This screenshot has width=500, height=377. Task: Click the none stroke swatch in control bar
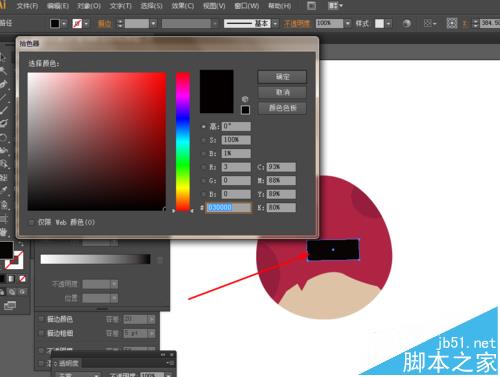point(77,23)
